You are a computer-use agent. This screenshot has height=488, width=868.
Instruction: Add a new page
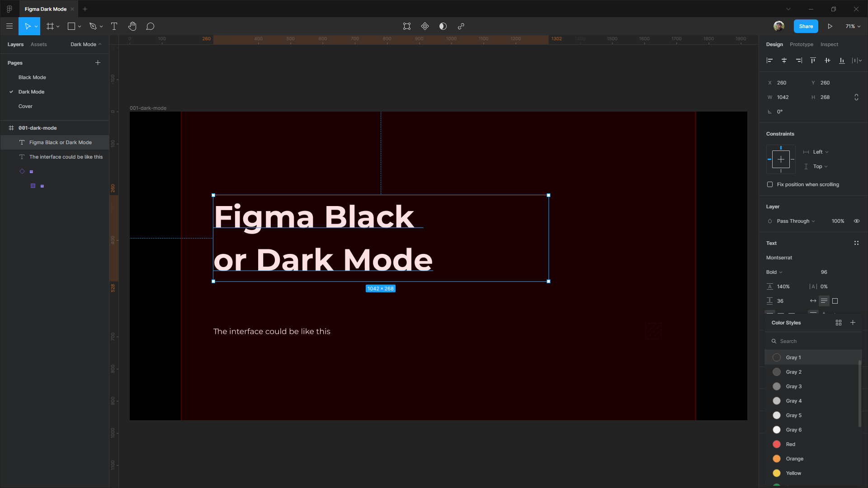(x=98, y=63)
